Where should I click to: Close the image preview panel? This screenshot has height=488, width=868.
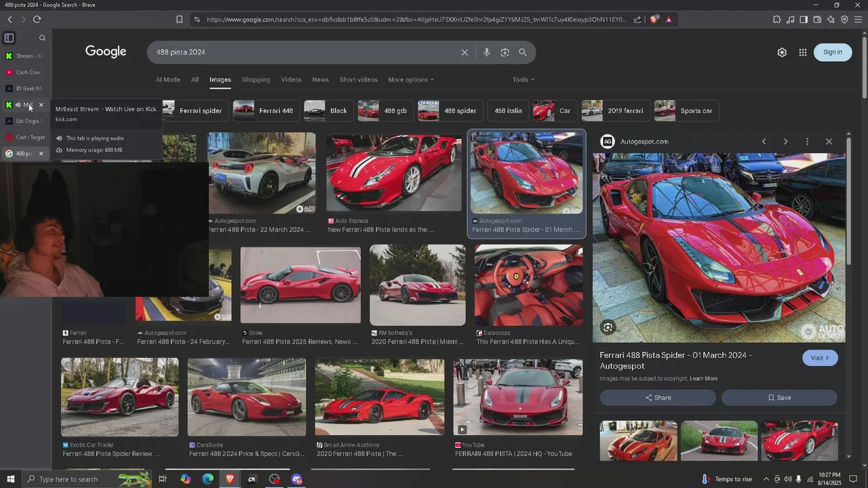pyautogui.click(x=829, y=142)
